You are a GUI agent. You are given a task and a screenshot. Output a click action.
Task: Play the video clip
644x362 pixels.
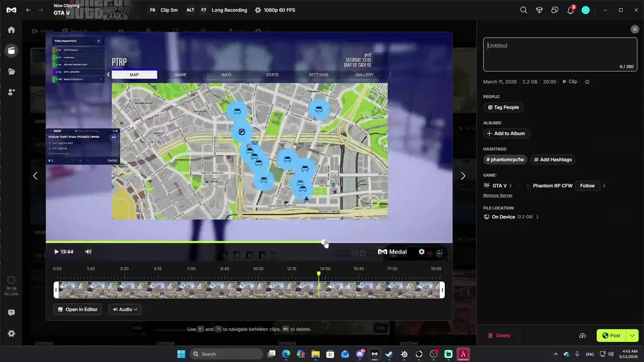(x=56, y=252)
